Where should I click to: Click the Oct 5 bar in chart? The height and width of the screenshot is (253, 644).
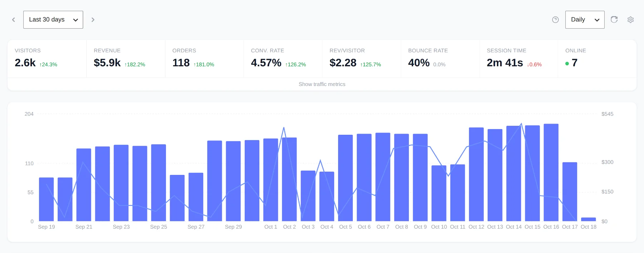click(346, 178)
